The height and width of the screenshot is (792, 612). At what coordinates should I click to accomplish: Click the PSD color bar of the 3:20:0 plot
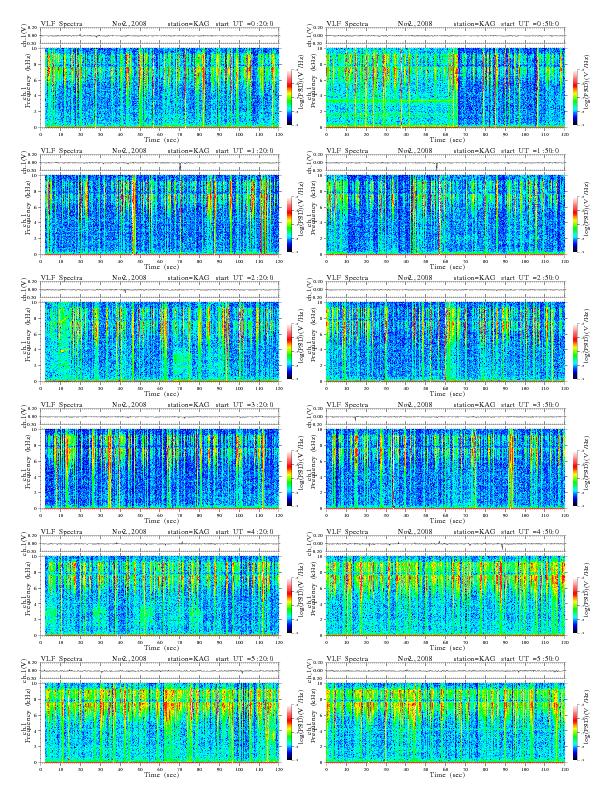[289, 478]
